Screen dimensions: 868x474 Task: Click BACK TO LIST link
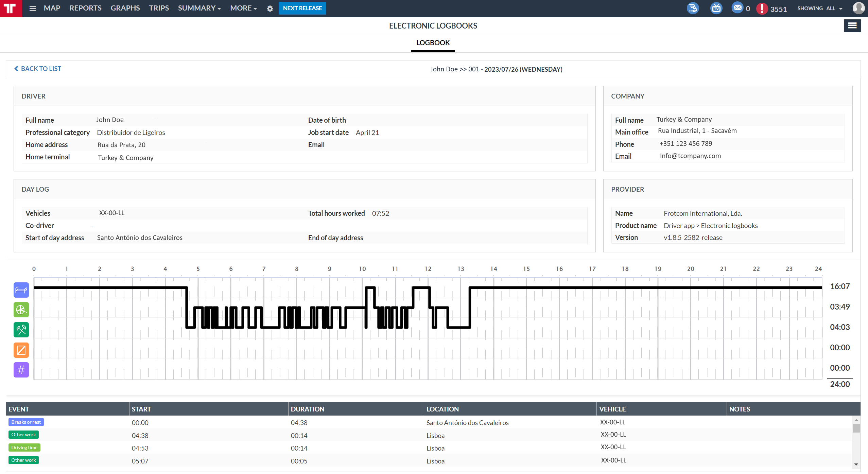coord(37,69)
